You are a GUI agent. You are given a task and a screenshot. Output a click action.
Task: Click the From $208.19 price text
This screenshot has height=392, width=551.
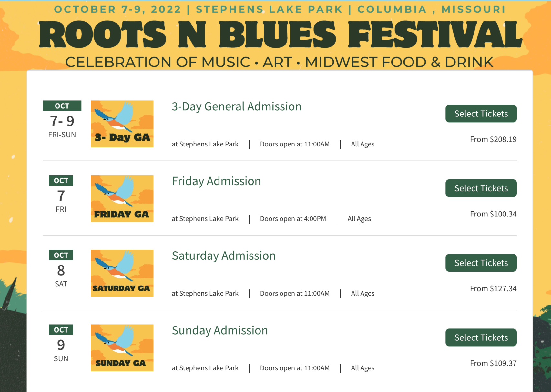click(x=493, y=139)
